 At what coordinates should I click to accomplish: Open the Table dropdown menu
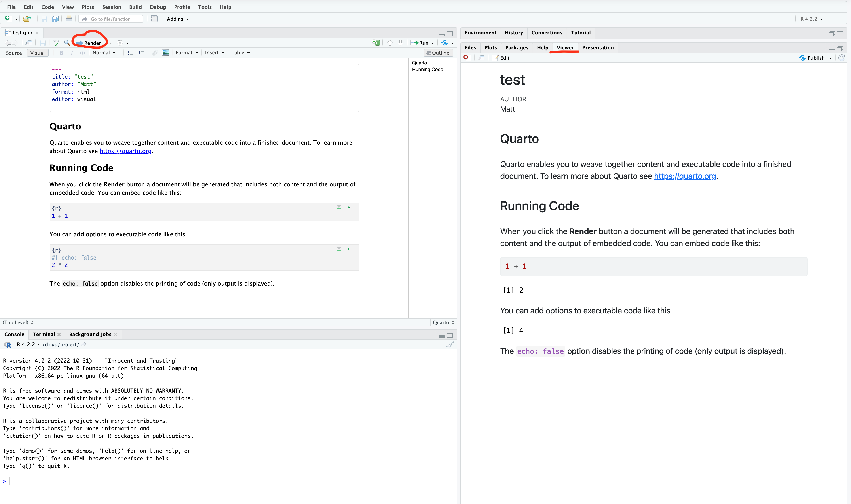pos(240,53)
